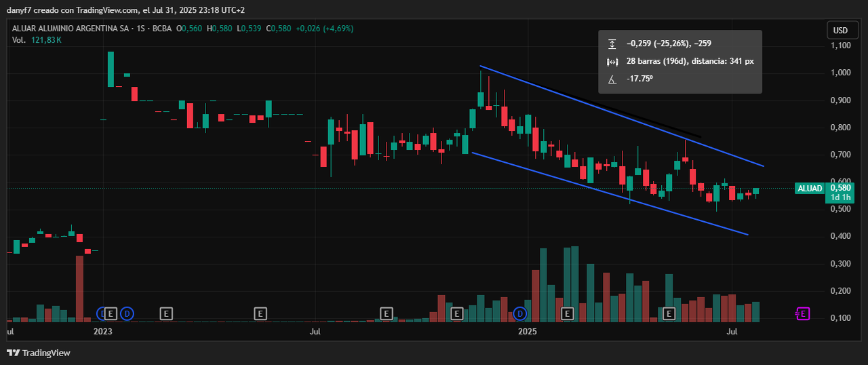Click the purple upcoming earnings E marker
This screenshot has width=868, height=365.
tap(802, 313)
